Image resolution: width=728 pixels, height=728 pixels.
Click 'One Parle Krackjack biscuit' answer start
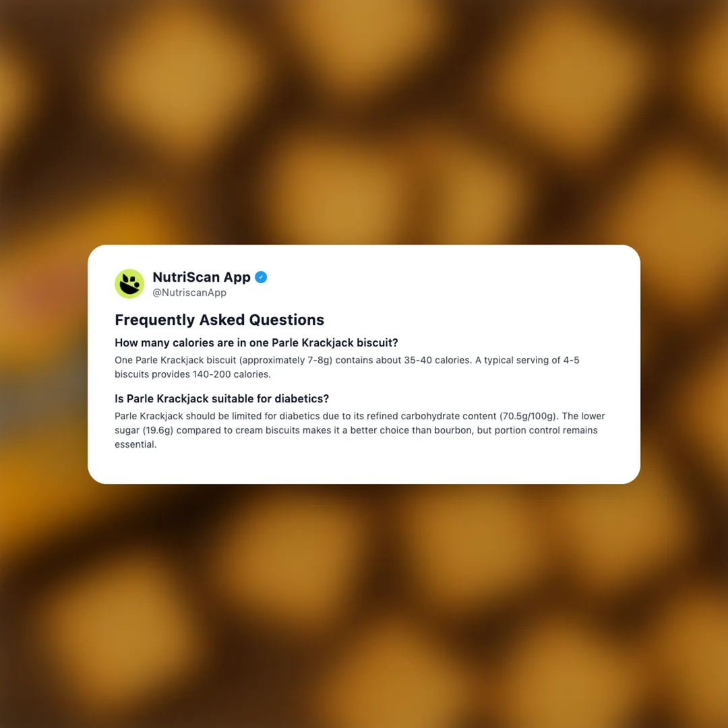[x=175, y=360]
